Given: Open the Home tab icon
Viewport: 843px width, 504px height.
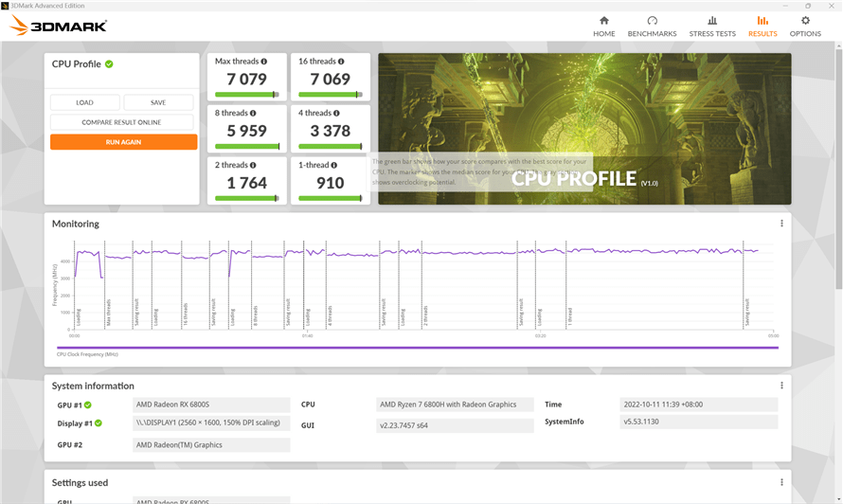Looking at the screenshot, I should click(x=603, y=21).
